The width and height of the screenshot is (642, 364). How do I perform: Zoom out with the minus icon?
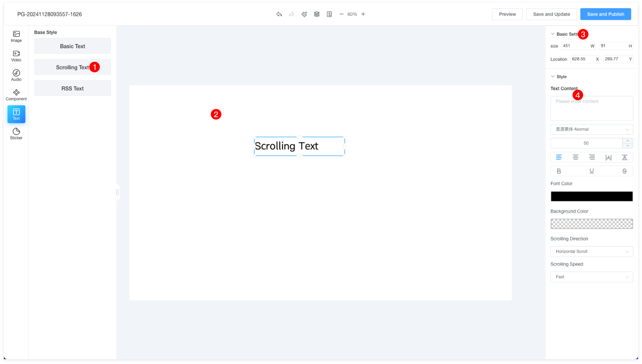341,14
